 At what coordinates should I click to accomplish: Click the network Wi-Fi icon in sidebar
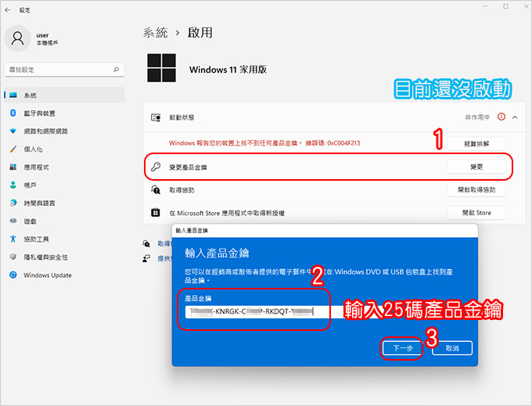point(13,131)
